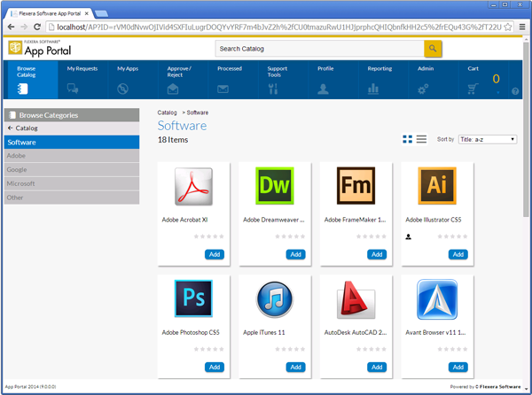Click the Admin gears icon
The image size is (532, 395).
tap(423, 89)
